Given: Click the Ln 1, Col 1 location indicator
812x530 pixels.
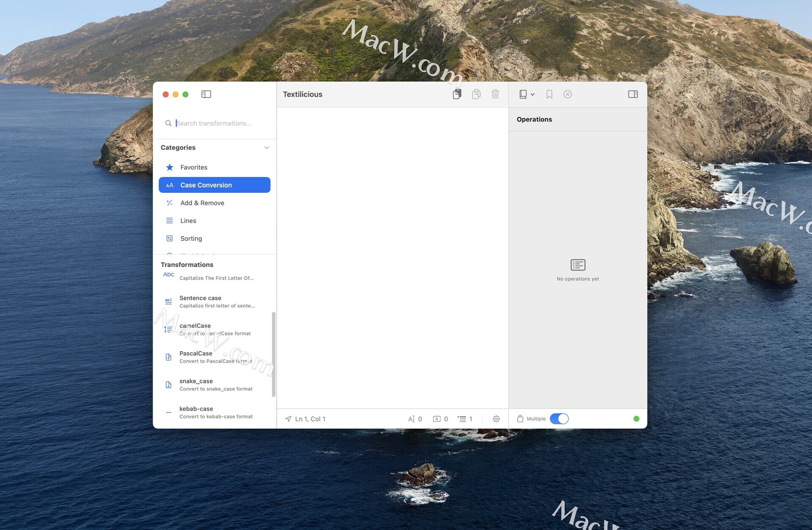Looking at the screenshot, I should pyautogui.click(x=305, y=419).
